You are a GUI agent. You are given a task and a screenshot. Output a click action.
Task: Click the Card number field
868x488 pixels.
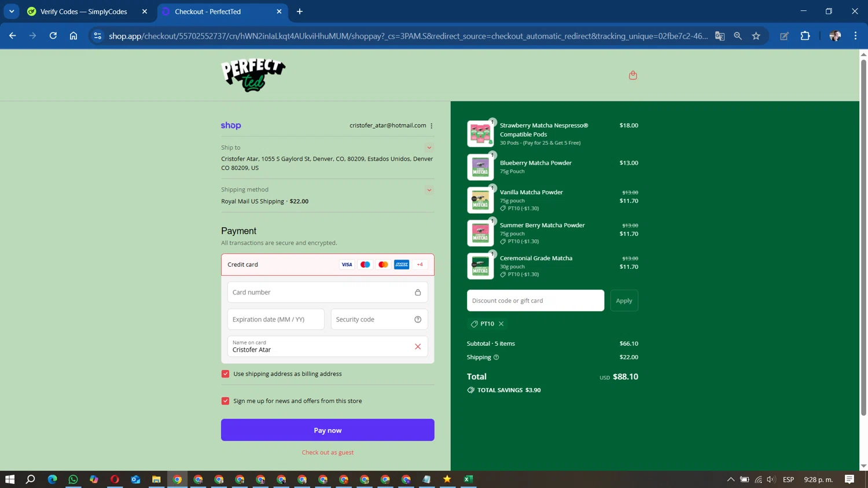[x=328, y=293]
